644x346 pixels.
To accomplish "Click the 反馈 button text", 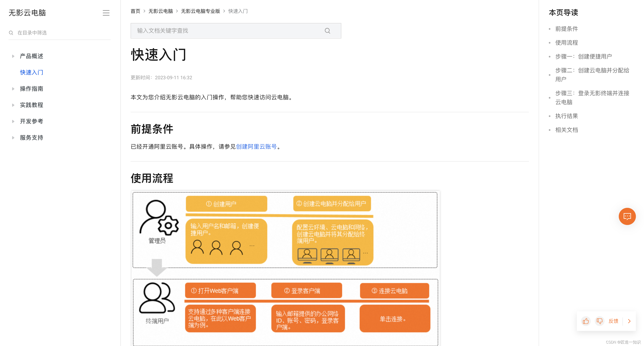I will 613,321.
